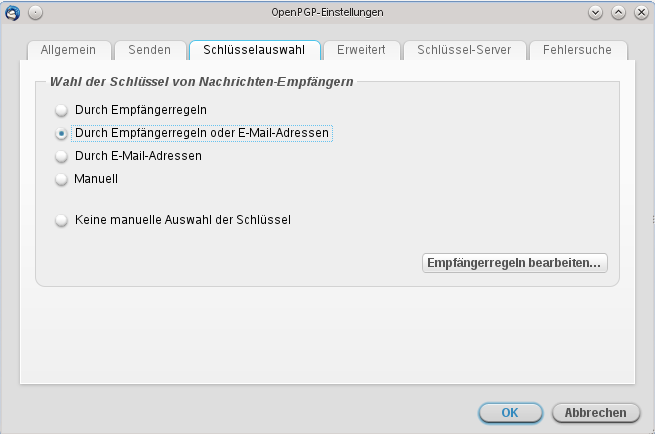655x434 pixels.
Task: Click the OpenPGP-Einstellungen title bar text
Action: pos(327,13)
